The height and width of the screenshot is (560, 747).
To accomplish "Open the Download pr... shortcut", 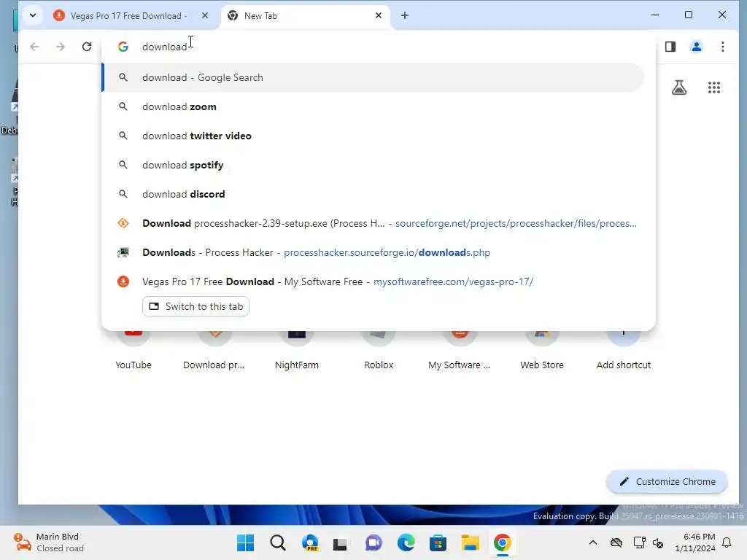I will [214, 350].
